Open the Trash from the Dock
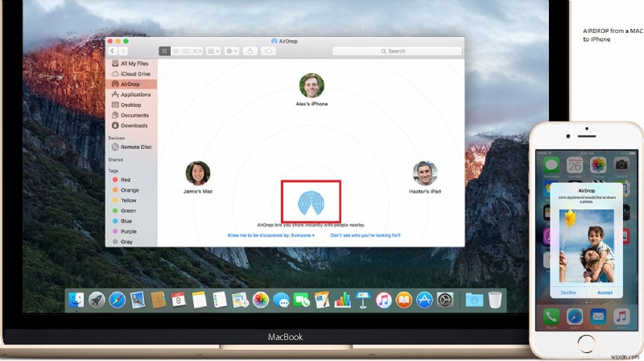This screenshot has height=361, width=644. point(495,300)
